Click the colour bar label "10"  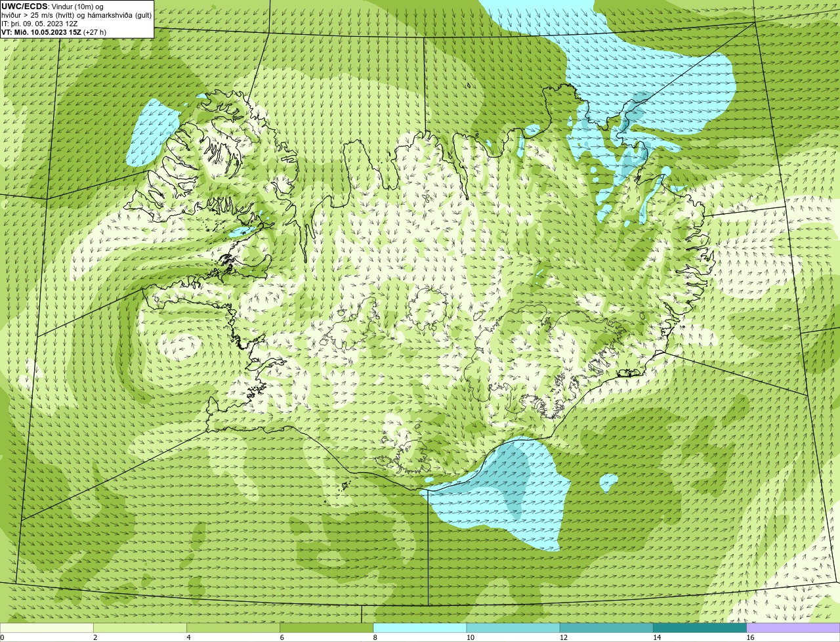click(x=470, y=637)
